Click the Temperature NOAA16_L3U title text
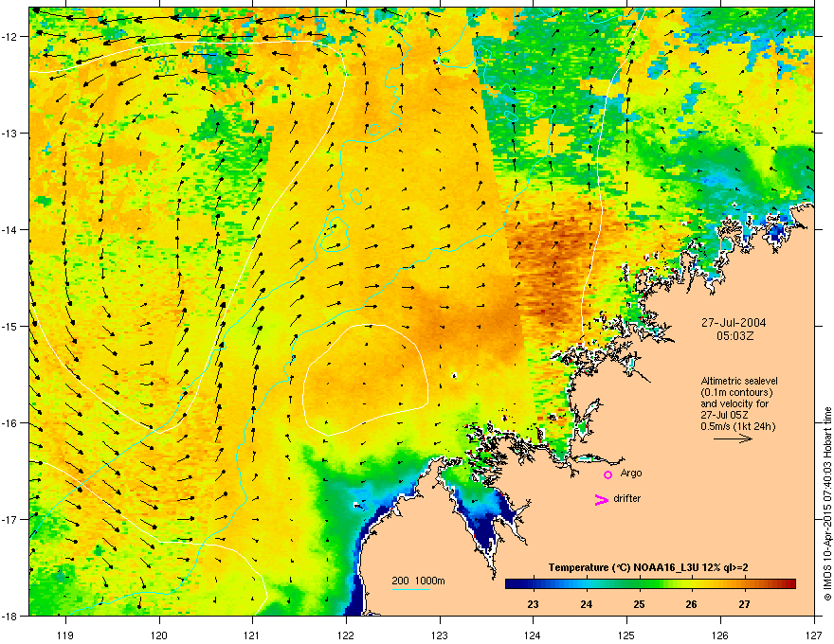 click(648, 567)
